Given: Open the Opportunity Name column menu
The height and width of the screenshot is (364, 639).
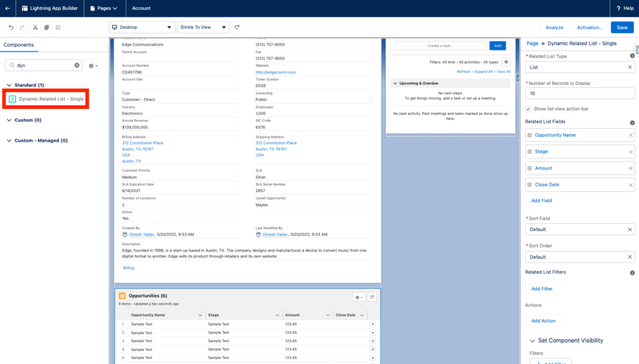Looking at the screenshot, I should point(200,315).
